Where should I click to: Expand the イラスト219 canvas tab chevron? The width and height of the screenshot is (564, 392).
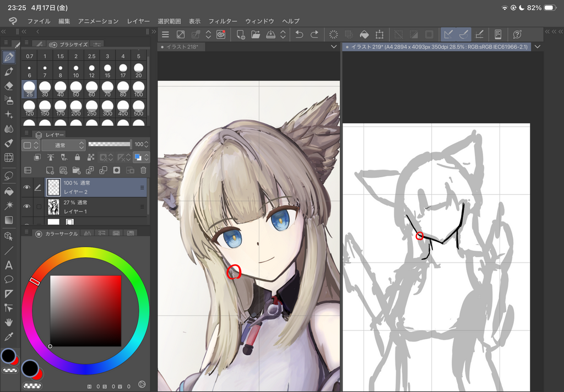point(538,47)
